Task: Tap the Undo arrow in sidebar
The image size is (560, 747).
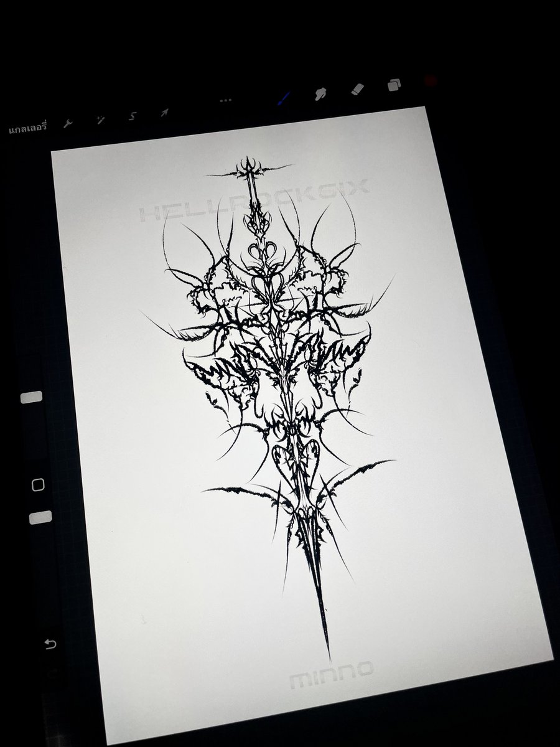Action: (x=51, y=643)
